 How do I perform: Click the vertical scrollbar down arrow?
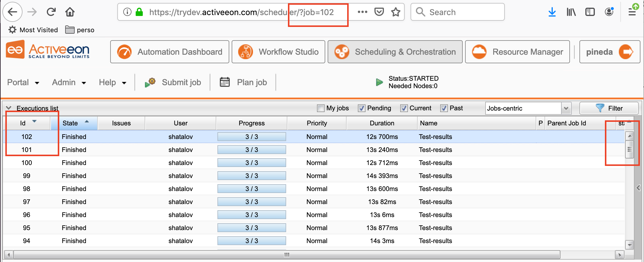pos(629,245)
